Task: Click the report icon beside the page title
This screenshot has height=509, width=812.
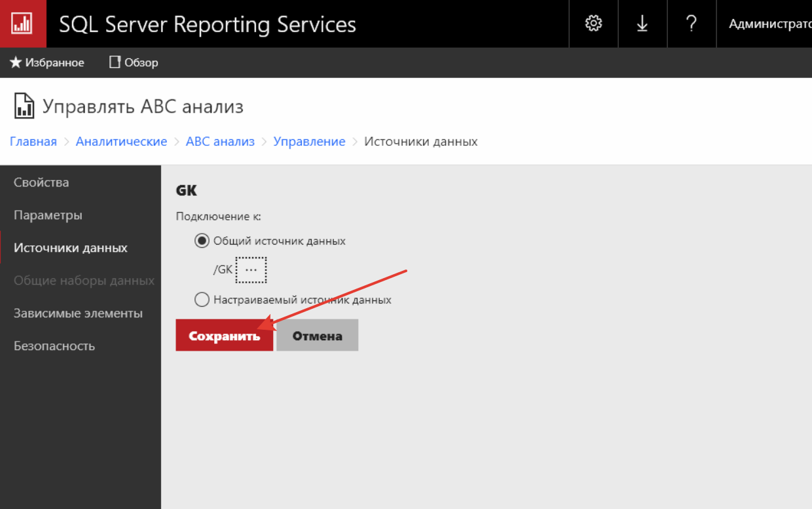Action: (24, 106)
